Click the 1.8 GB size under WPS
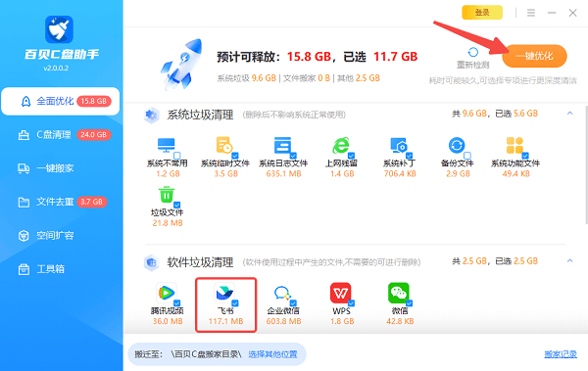 click(x=342, y=321)
